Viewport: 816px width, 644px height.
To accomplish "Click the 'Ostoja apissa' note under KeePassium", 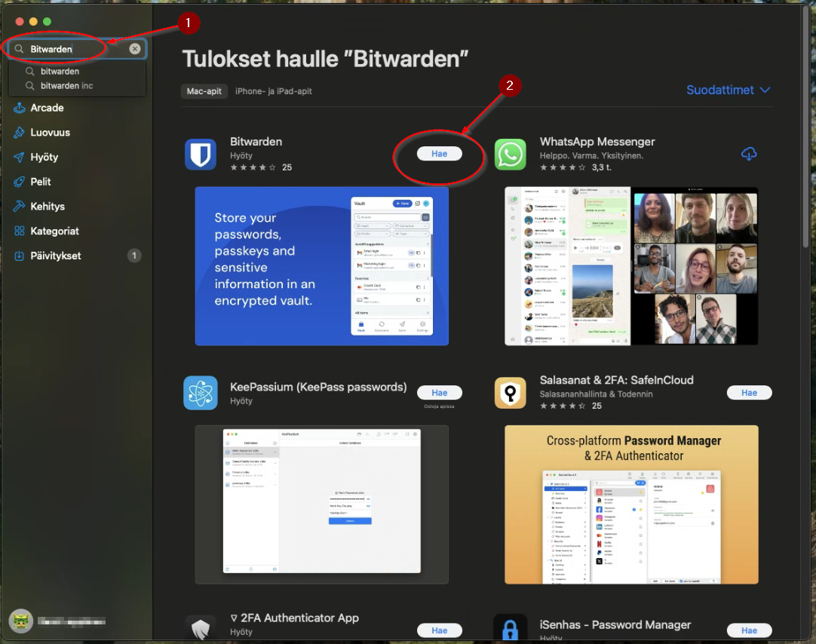I will coord(439,406).
